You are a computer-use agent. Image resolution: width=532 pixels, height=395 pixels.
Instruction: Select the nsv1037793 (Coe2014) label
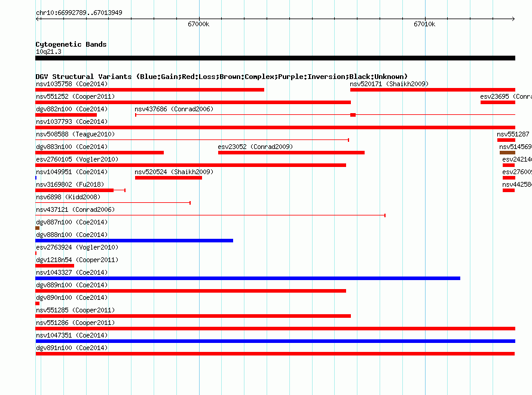pyautogui.click(x=72, y=121)
